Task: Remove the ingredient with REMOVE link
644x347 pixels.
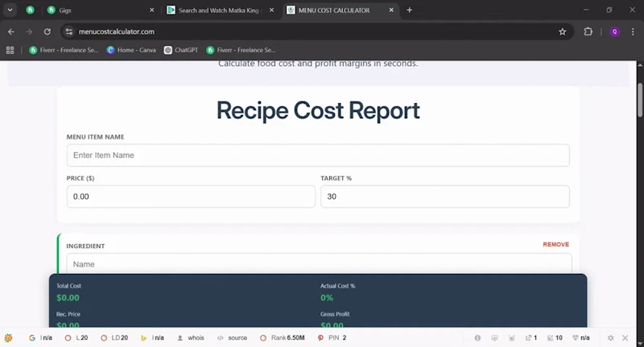Action: pos(555,244)
